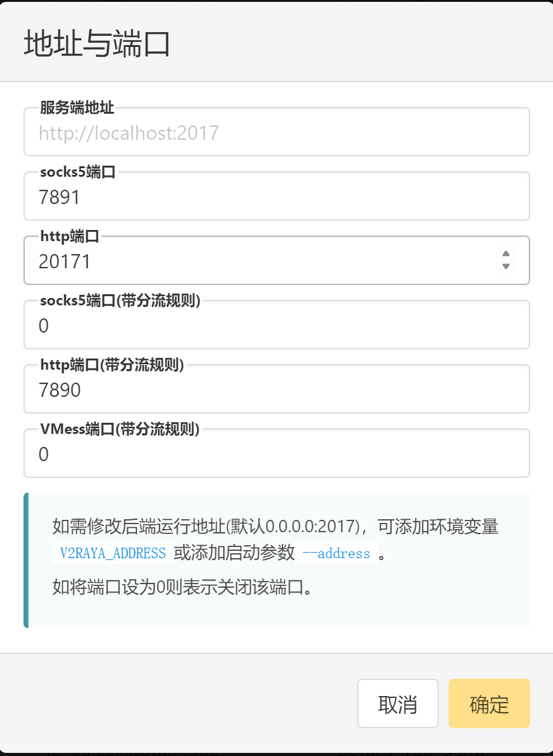
Task: Click the 服务端地址 input field
Action: 277,132
